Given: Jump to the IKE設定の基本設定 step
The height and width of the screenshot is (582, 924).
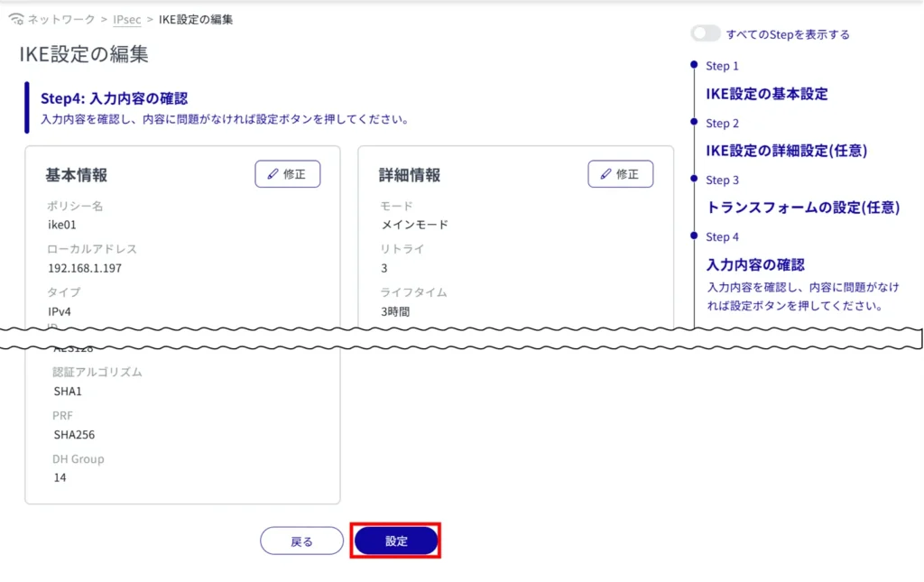Looking at the screenshot, I should point(766,94).
